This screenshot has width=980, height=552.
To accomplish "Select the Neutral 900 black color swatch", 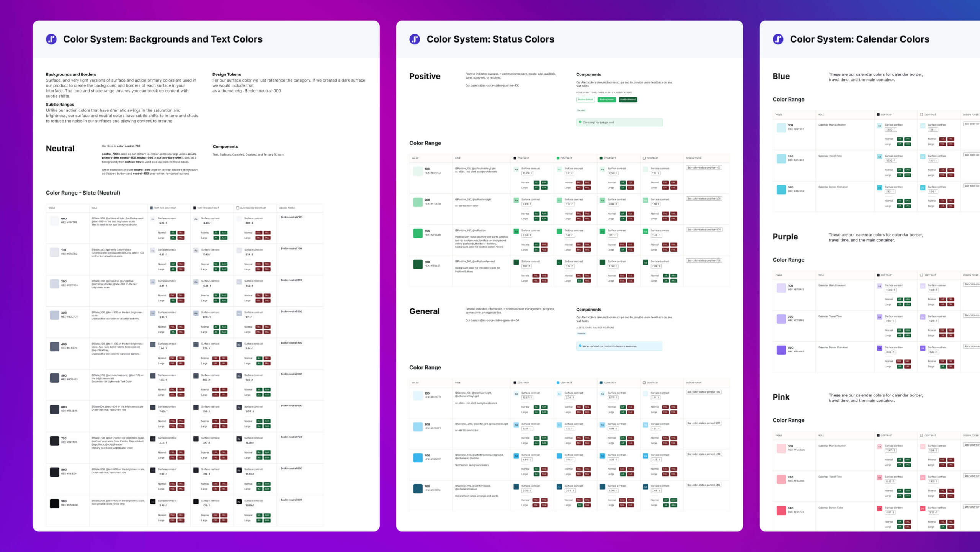I will coord(54,503).
